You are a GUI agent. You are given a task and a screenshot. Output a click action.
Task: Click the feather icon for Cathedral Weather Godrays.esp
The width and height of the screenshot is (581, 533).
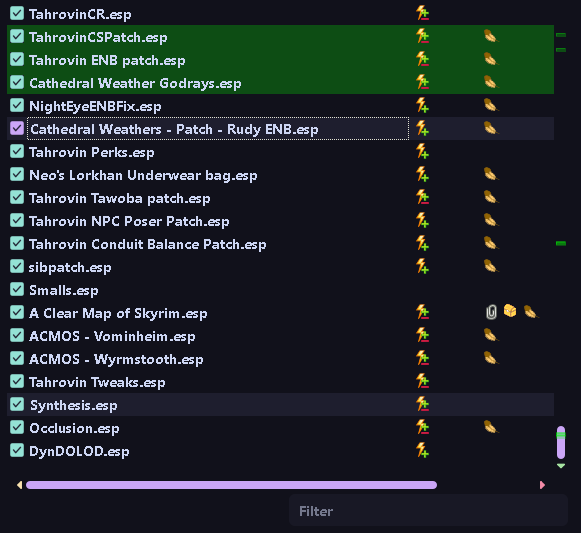(x=491, y=83)
